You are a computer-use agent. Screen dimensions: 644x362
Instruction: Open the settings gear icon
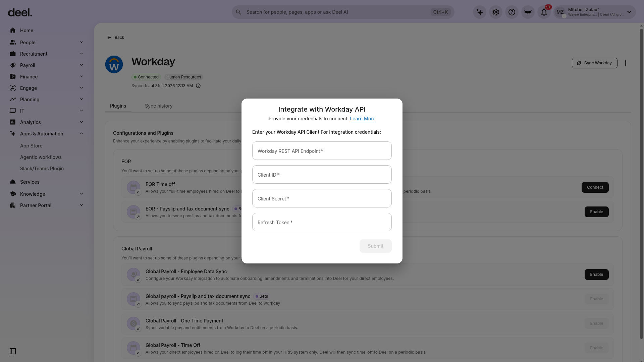(496, 12)
